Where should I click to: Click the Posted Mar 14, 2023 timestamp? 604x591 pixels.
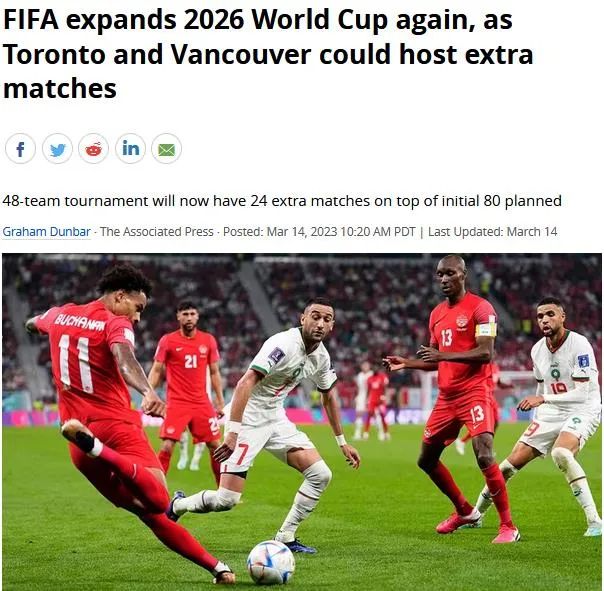pyautogui.click(x=319, y=232)
